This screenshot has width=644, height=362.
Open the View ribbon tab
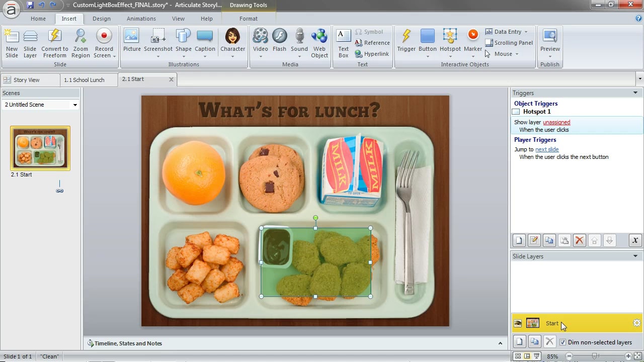pyautogui.click(x=179, y=19)
